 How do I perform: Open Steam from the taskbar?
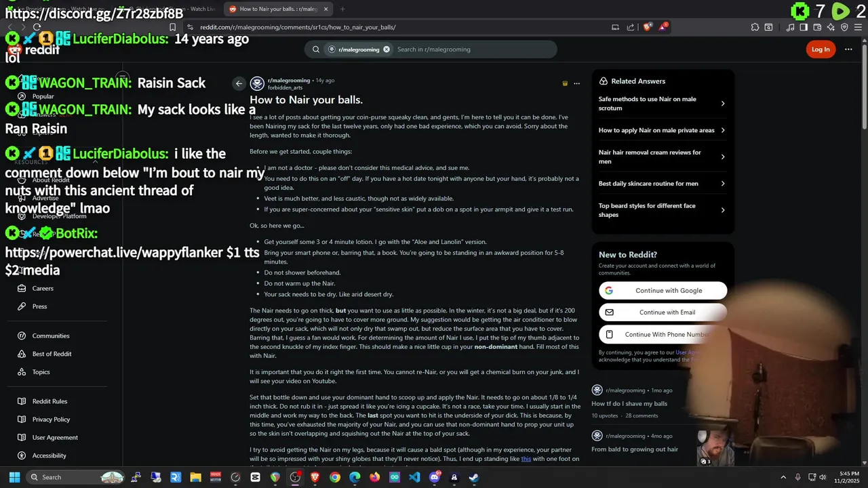click(474, 477)
